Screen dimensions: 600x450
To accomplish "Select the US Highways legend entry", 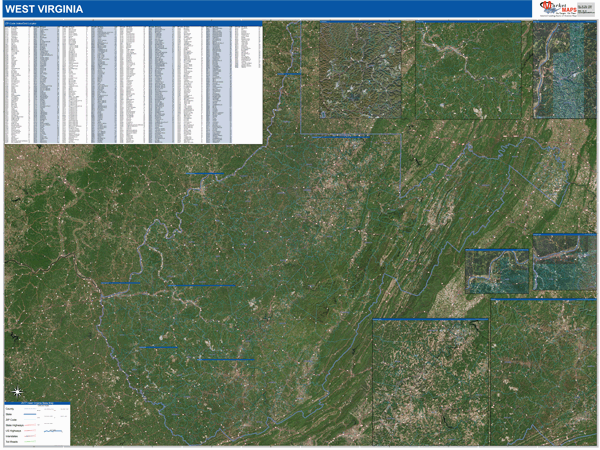I will point(13,430).
